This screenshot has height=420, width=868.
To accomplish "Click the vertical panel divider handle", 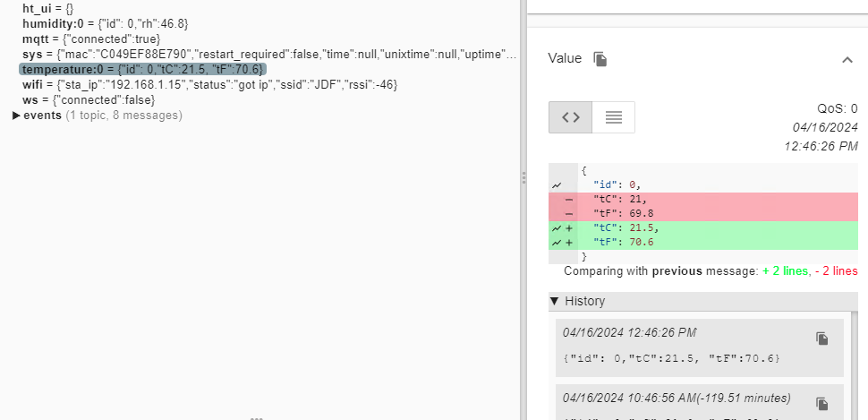I will [x=523, y=179].
